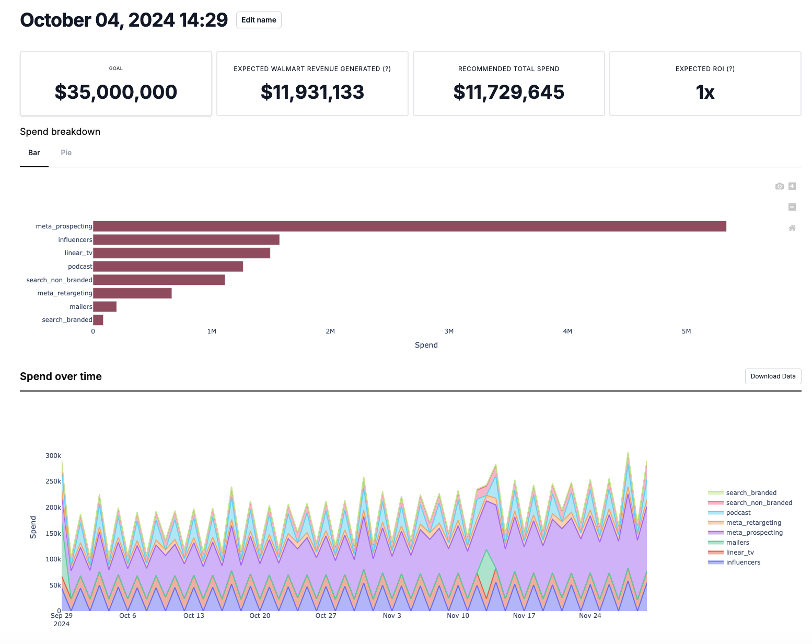Zoom in with the plus icon
The image size is (812, 644).
coord(792,186)
